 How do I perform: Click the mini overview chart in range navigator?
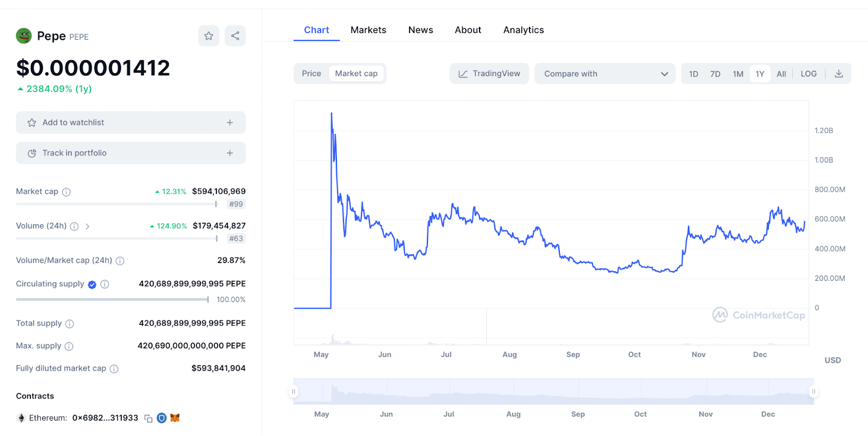click(x=553, y=392)
